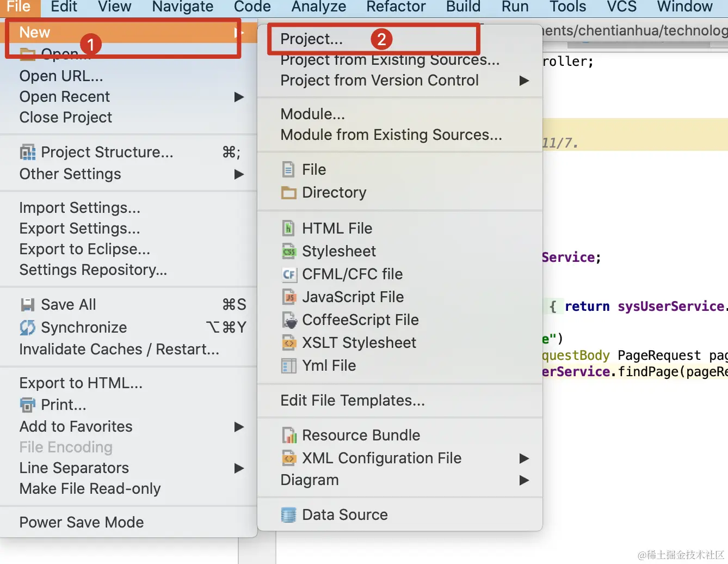Click the Directory folder icon
This screenshot has height=564, width=728.
288,193
